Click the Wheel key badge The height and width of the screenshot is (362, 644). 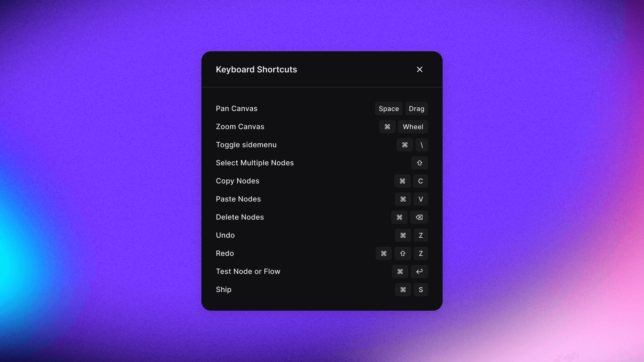coord(413,127)
